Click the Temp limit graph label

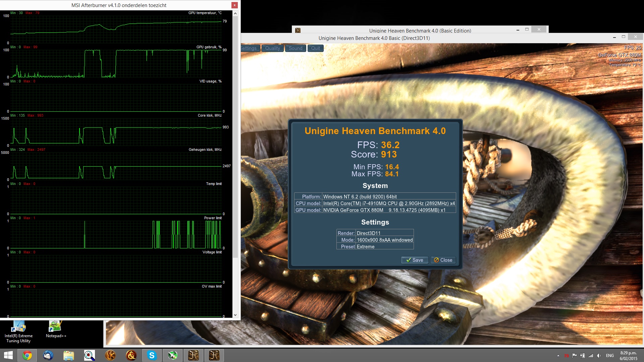click(214, 184)
